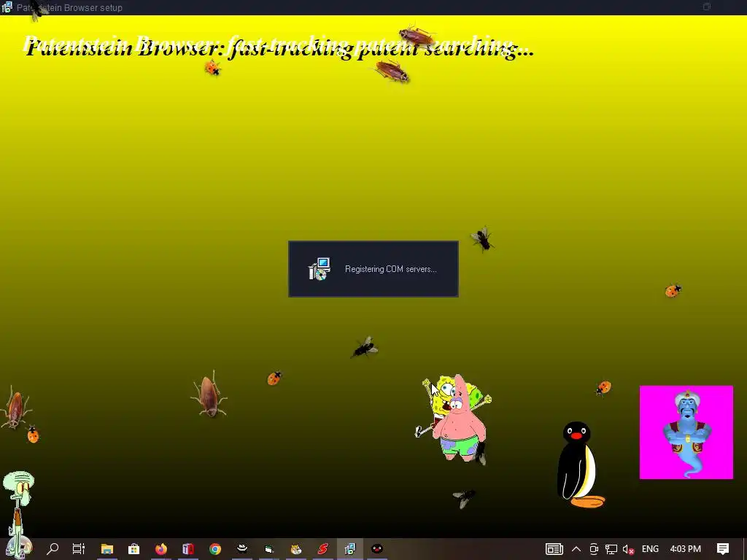This screenshot has width=747, height=560.
Task: Open Windows search from the taskbar
Action: click(53, 549)
